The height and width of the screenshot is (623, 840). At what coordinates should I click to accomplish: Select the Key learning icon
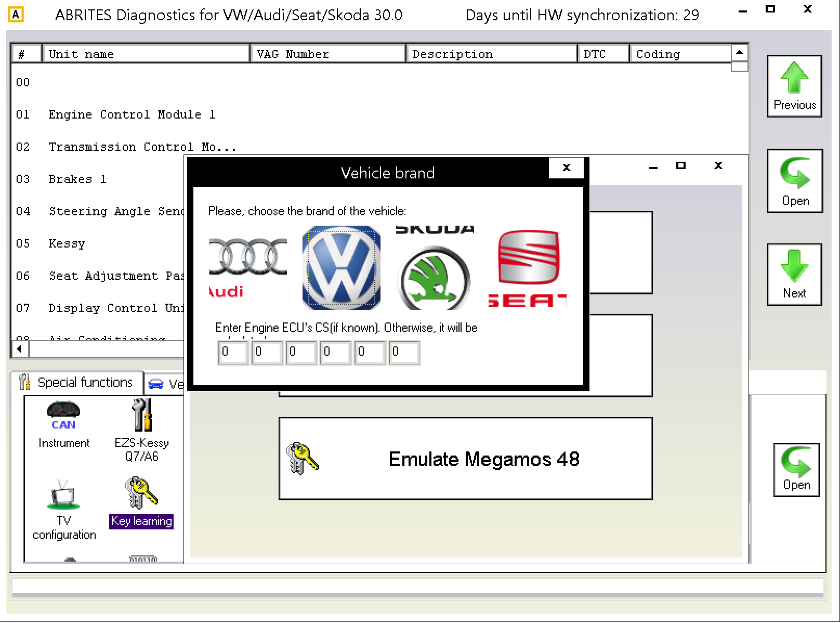pyautogui.click(x=141, y=503)
